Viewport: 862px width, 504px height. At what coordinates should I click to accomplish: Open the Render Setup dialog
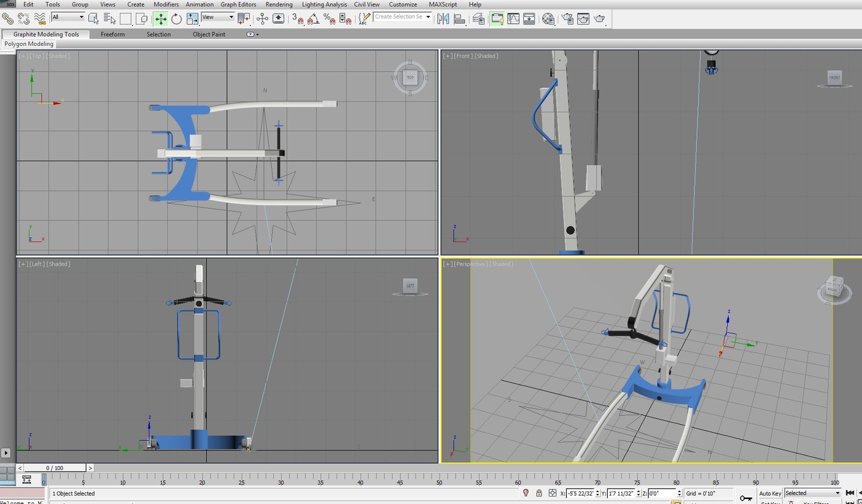point(566,18)
